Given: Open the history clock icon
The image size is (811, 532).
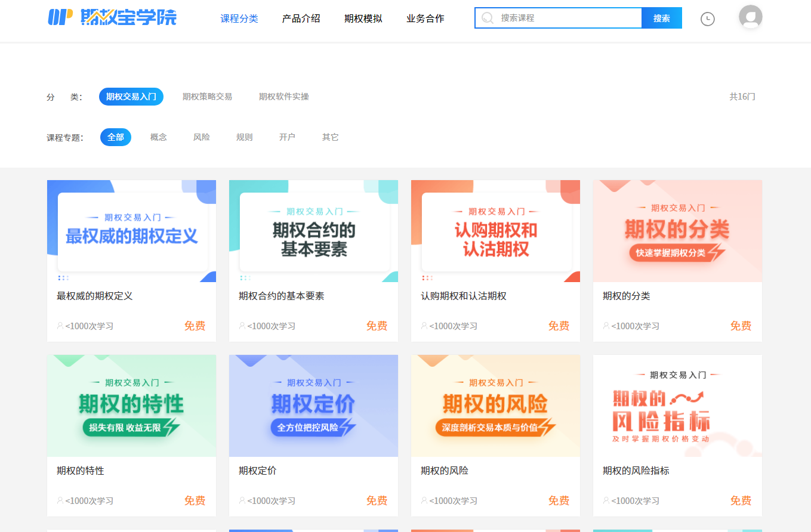Looking at the screenshot, I should 707,19.
